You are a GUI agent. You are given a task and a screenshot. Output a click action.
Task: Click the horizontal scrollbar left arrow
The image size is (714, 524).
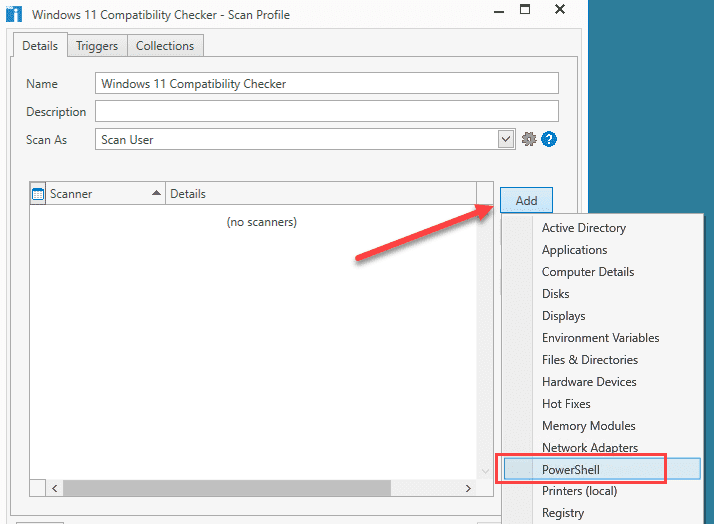[55, 488]
